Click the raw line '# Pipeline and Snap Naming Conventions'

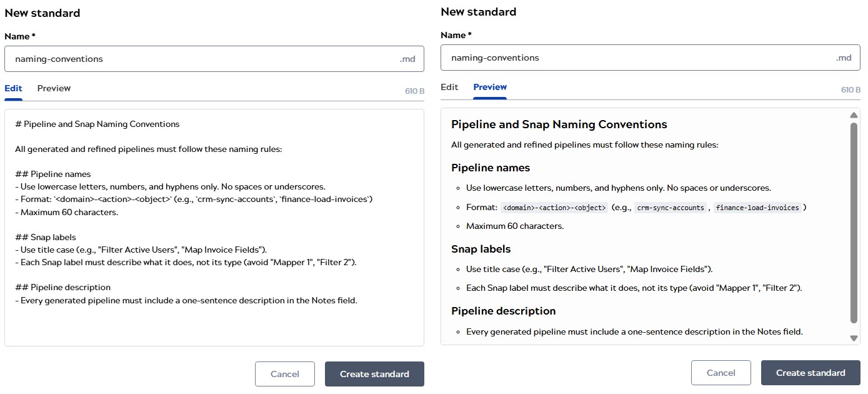click(x=97, y=124)
